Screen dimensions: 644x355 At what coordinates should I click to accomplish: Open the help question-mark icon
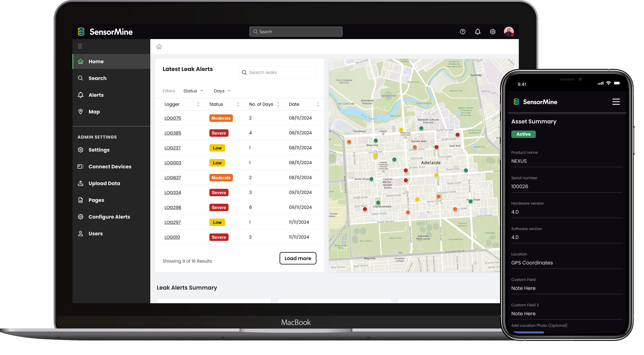pyautogui.click(x=463, y=32)
